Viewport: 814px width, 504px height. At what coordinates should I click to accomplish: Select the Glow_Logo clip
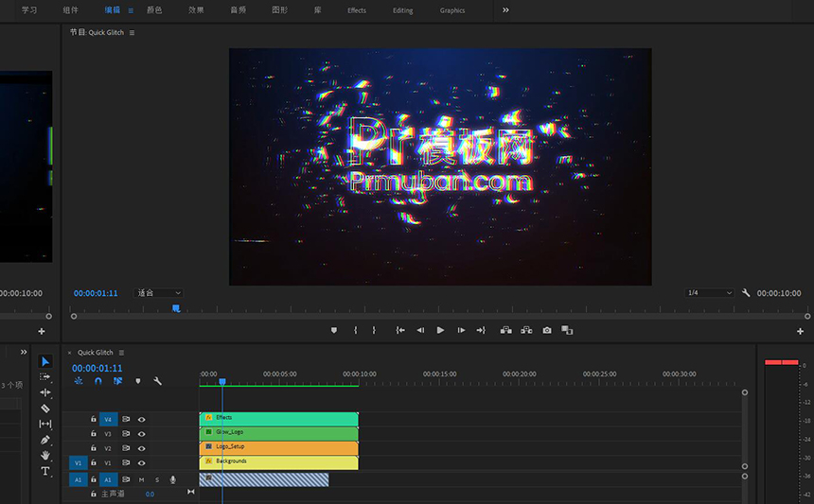[x=279, y=433]
